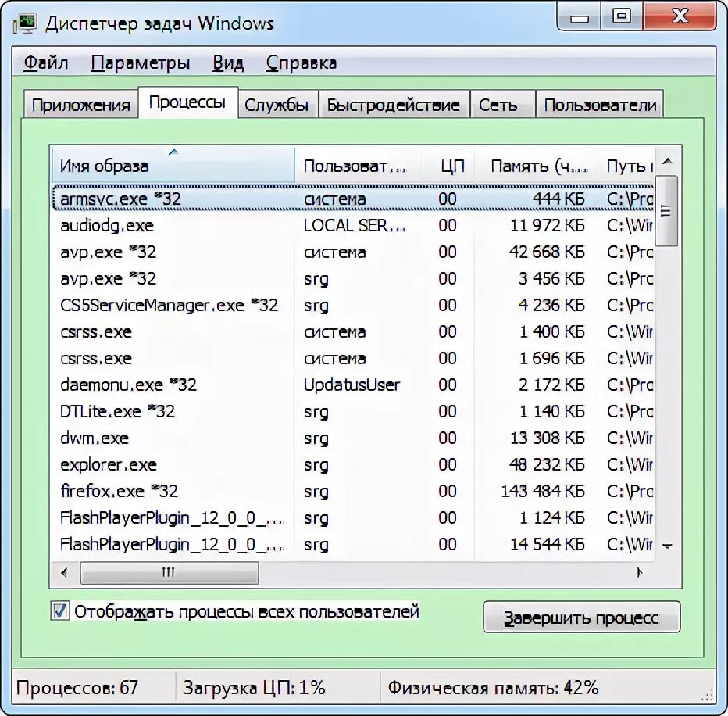The height and width of the screenshot is (716, 728).
Task: Click the Завершить процесс button
Action: click(x=582, y=617)
